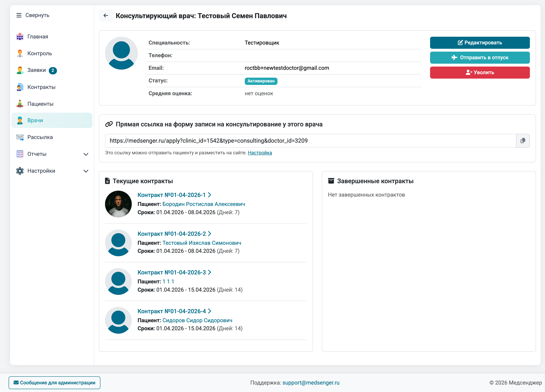Open the chevron after Контракт №01-04-2026-4
The image size is (545, 392).
pos(210,311)
